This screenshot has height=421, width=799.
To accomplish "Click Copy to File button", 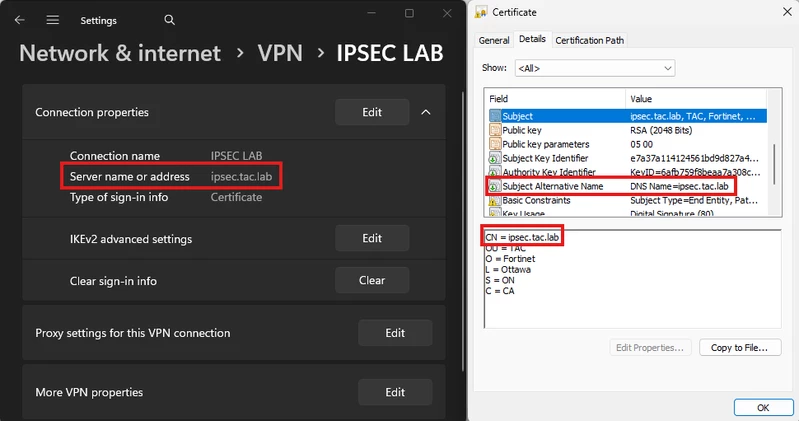I will click(x=740, y=348).
